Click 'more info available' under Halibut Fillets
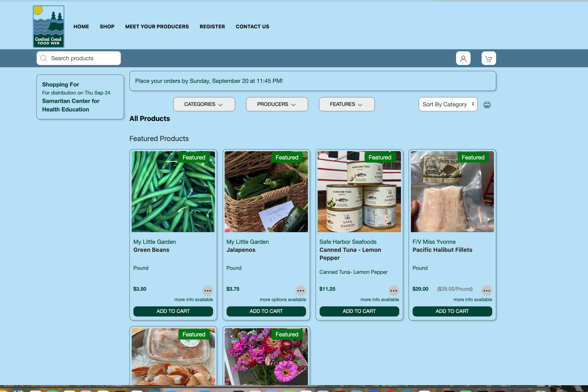 pyautogui.click(x=473, y=300)
